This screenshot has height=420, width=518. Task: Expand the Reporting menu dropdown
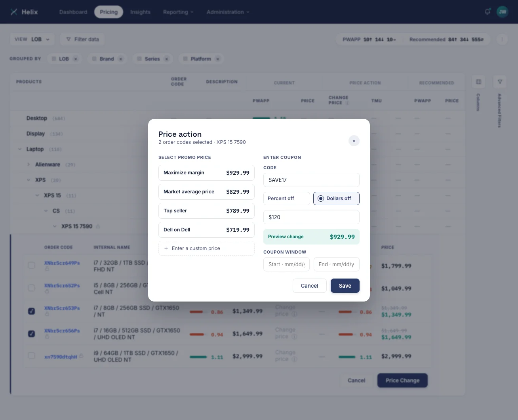(x=178, y=12)
